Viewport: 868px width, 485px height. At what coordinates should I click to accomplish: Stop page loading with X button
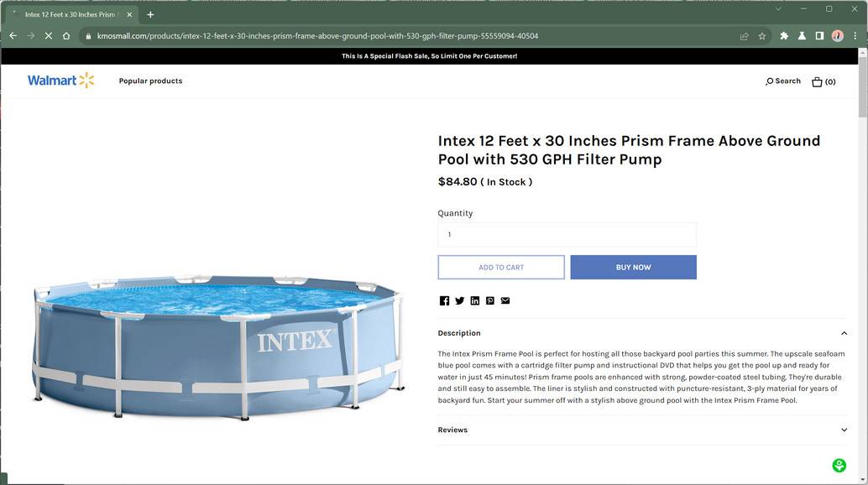48,36
